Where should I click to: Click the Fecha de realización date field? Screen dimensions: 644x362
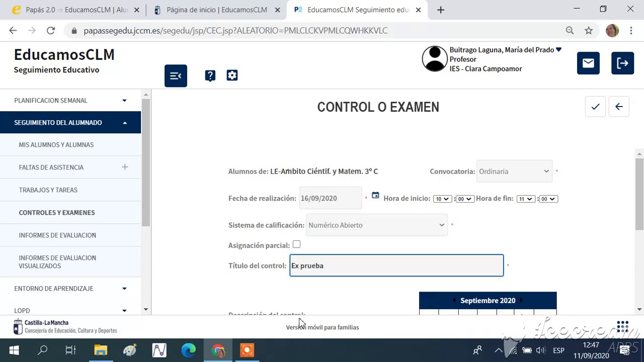(x=331, y=198)
